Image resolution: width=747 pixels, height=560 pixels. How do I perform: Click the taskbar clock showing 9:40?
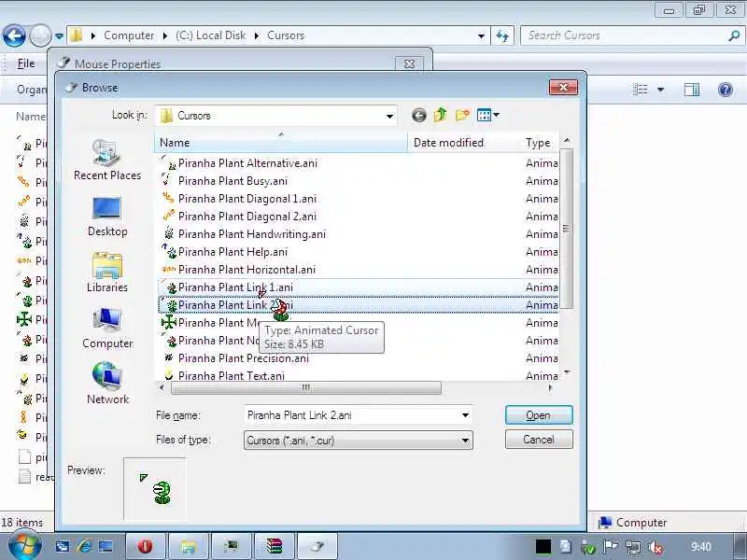coord(700,546)
